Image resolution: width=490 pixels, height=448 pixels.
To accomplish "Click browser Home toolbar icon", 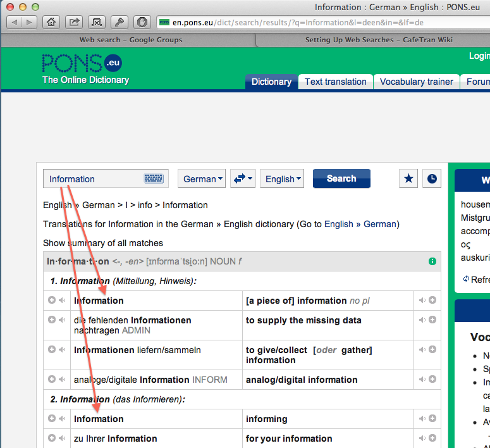I will (51, 22).
